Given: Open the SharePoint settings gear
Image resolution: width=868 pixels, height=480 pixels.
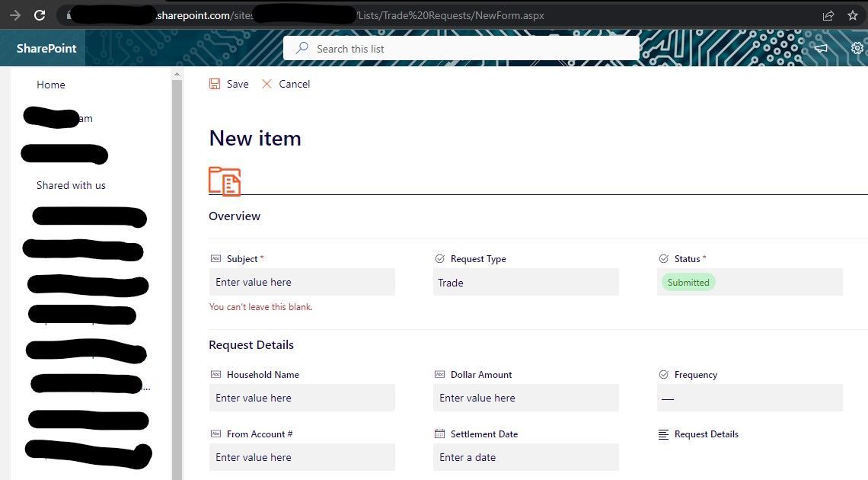Looking at the screenshot, I should click(x=857, y=48).
